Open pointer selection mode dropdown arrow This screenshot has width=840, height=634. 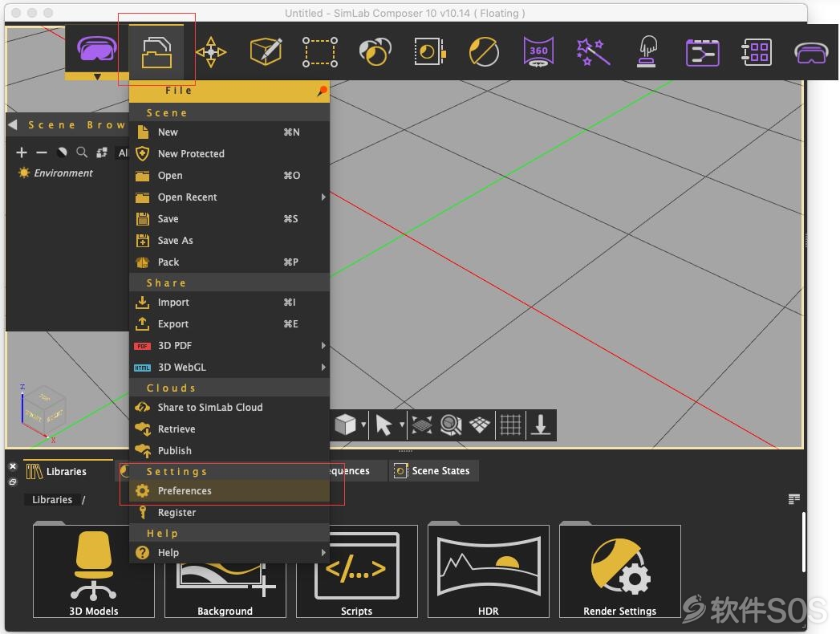(402, 425)
